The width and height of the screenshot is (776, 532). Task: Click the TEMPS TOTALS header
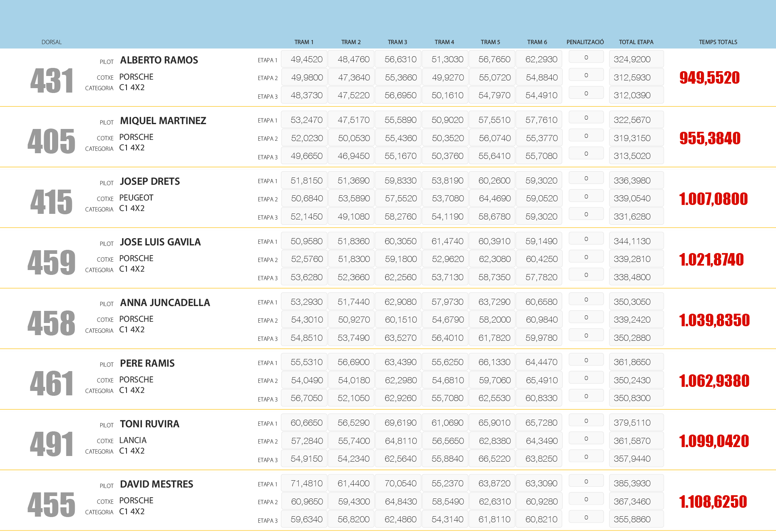click(718, 42)
